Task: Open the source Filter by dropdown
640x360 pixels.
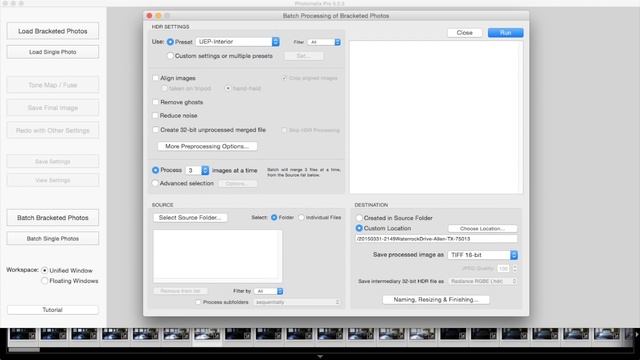Action: pos(268,291)
